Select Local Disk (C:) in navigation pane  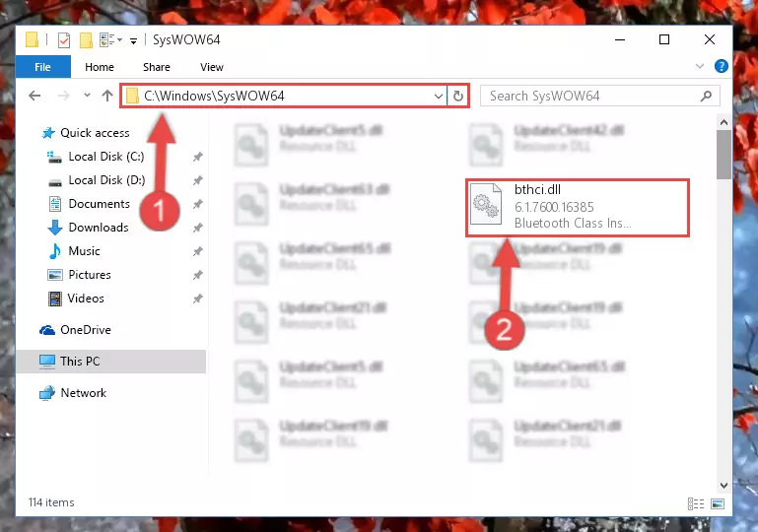click(105, 157)
